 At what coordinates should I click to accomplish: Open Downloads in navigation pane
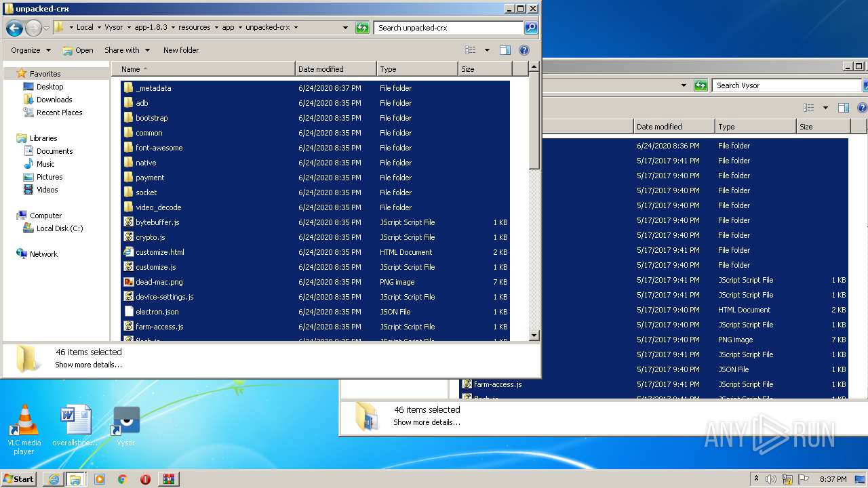pos(54,100)
